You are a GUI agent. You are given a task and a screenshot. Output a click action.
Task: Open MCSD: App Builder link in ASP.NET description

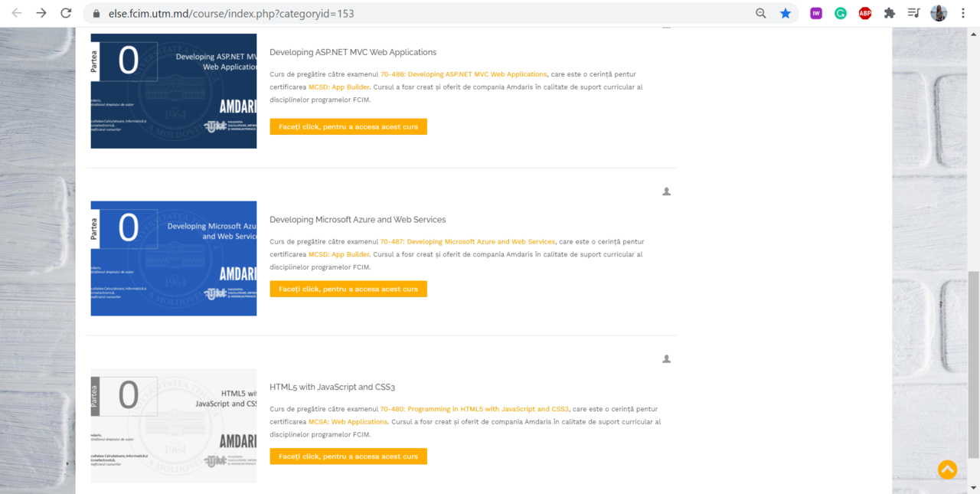(339, 87)
